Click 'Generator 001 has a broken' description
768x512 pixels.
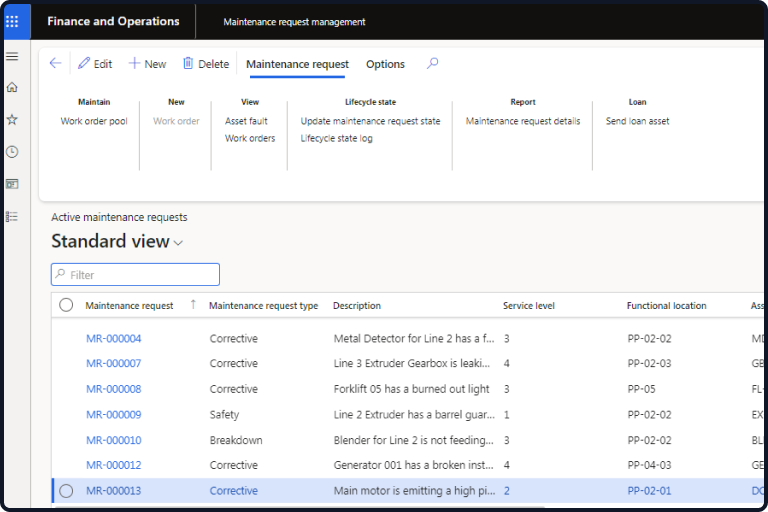(413, 465)
